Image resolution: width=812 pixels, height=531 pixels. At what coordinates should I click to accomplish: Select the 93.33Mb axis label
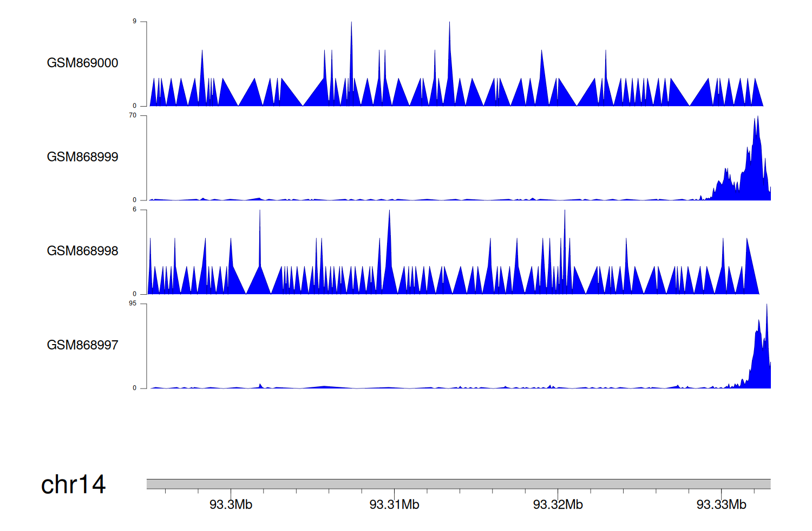pos(721,504)
